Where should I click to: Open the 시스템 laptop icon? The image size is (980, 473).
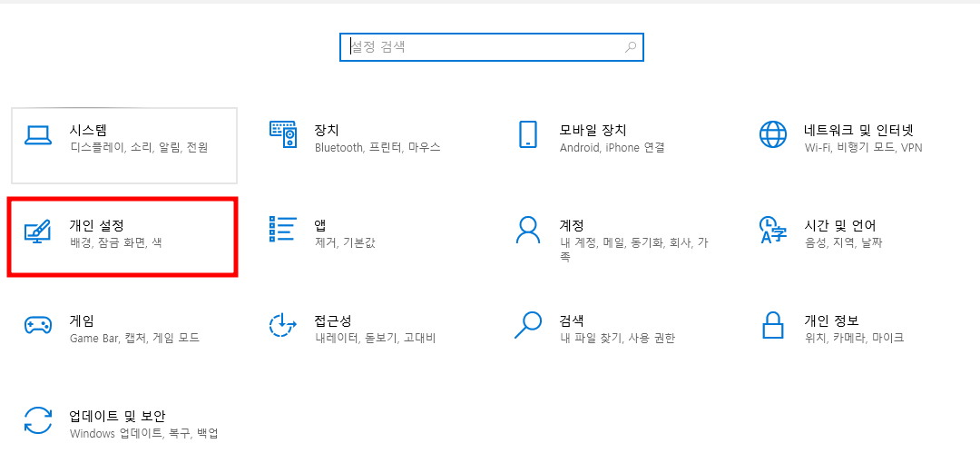38,135
